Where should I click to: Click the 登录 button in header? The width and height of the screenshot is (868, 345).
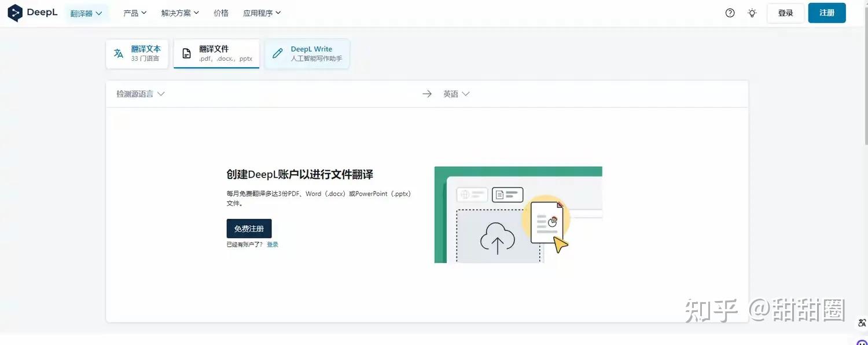(x=785, y=13)
